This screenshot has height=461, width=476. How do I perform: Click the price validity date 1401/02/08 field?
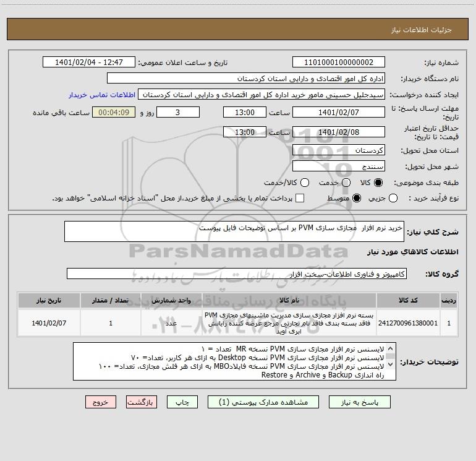pos(339,132)
